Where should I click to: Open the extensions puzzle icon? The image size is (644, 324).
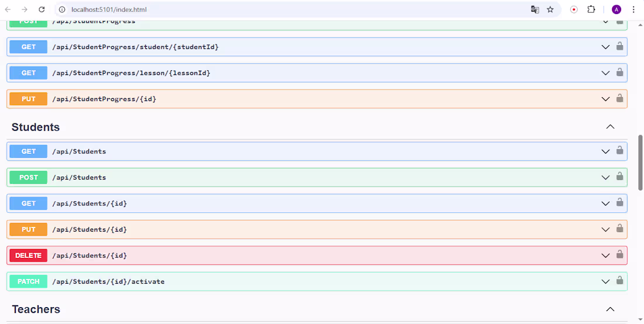(x=591, y=9)
